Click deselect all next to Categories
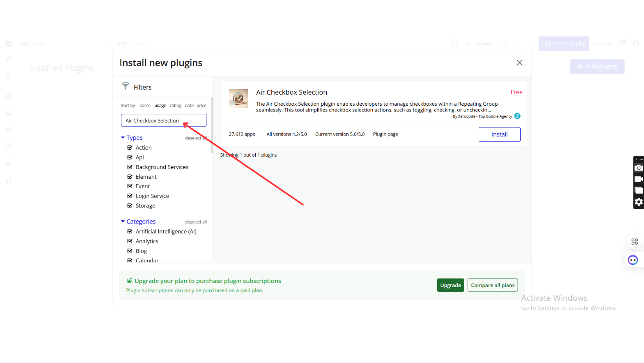Image resolution: width=644 pixels, height=363 pixels. (196, 222)
